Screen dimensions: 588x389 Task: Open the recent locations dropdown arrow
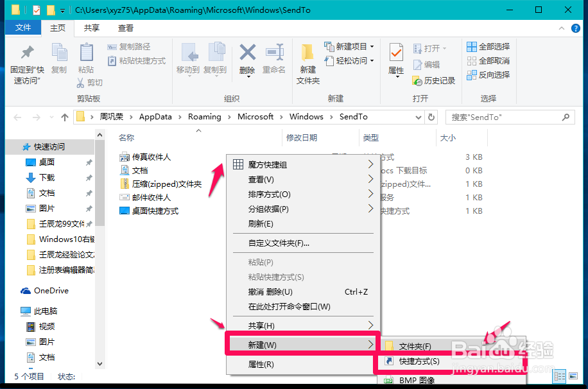click(x=51, y=117)
